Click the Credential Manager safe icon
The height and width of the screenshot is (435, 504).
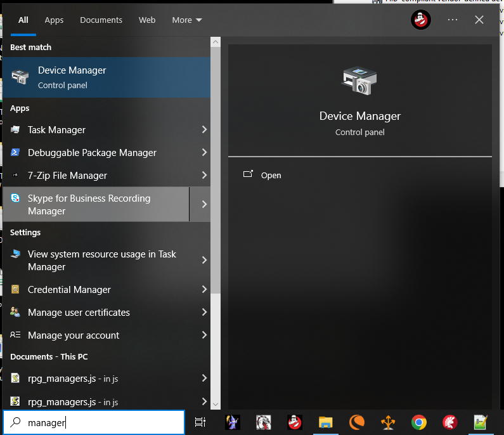15,289
